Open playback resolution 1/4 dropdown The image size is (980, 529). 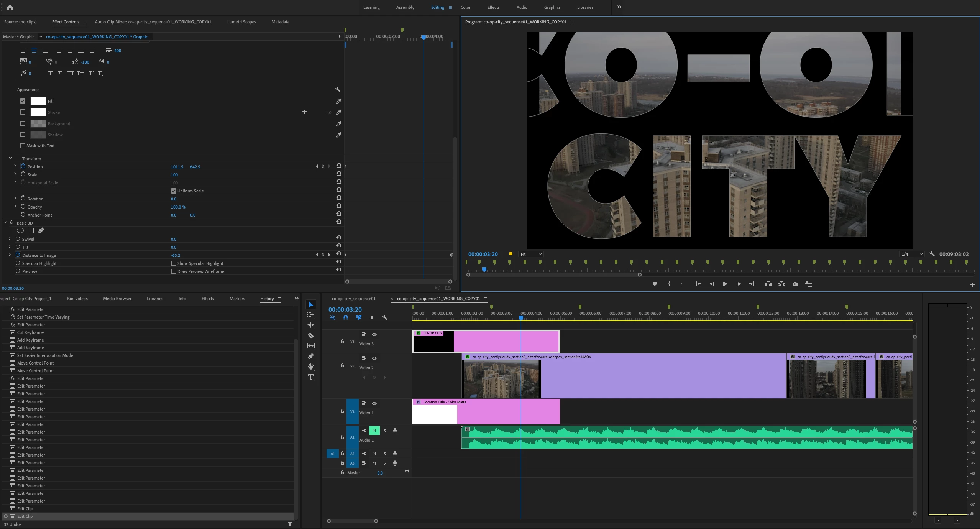pos(911,254)
